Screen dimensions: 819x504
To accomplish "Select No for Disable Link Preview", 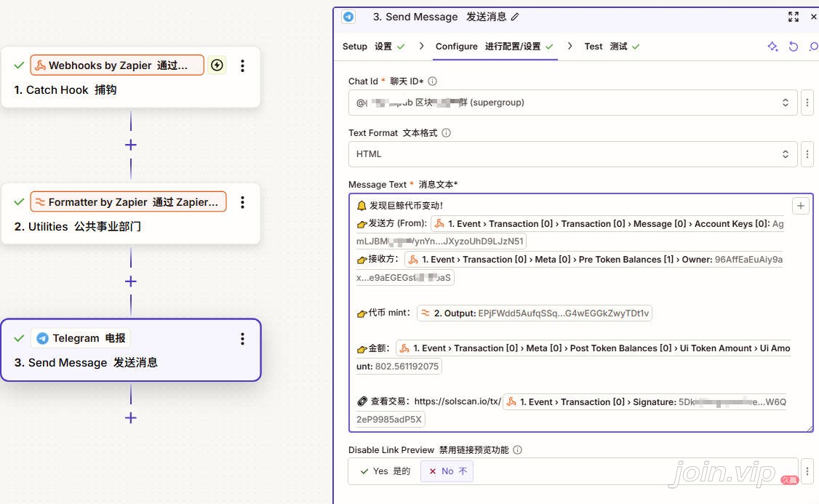I will point(447,471).
